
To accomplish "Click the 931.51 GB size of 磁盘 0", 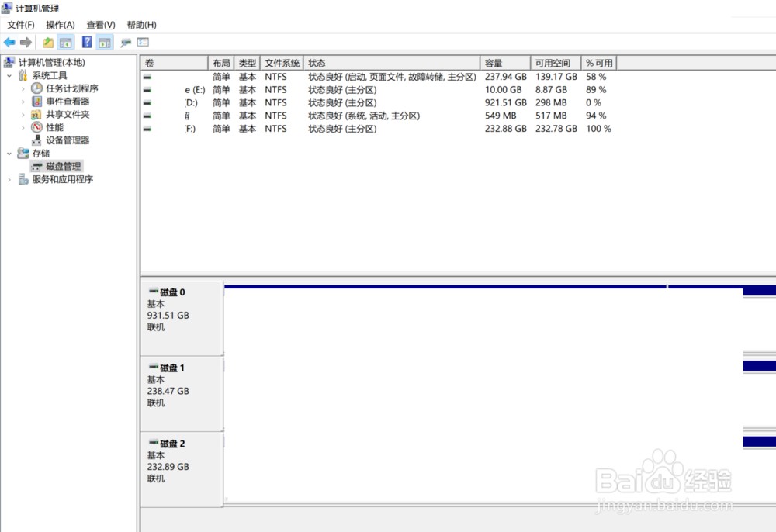I will click(x=168, y=316).
